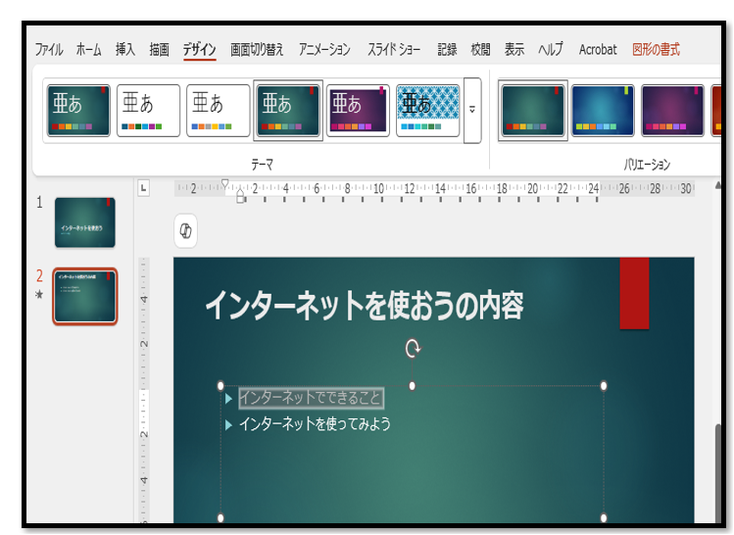The width and height of the screenshot is (734, 535).
Task: Select slide 2 thumbnail in the panel
Action: [x=85, y=296]
